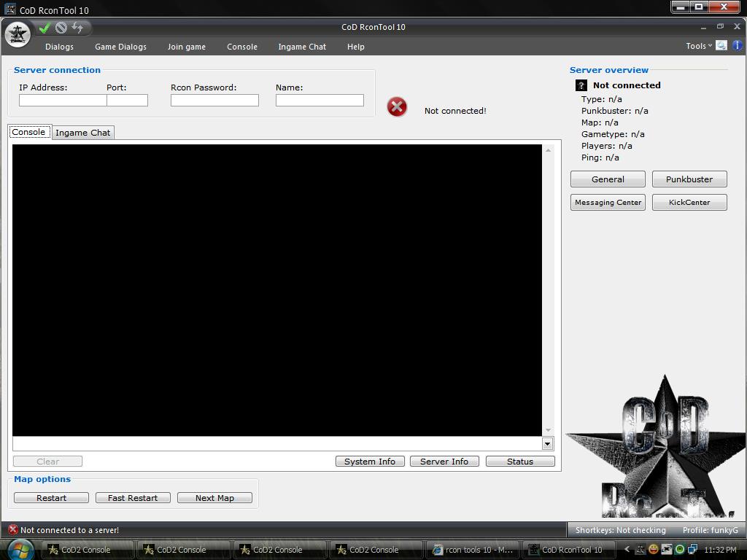The image size is (747, 560).
Task: Focus the Rcon Password input field
Action: coord(215,100)
